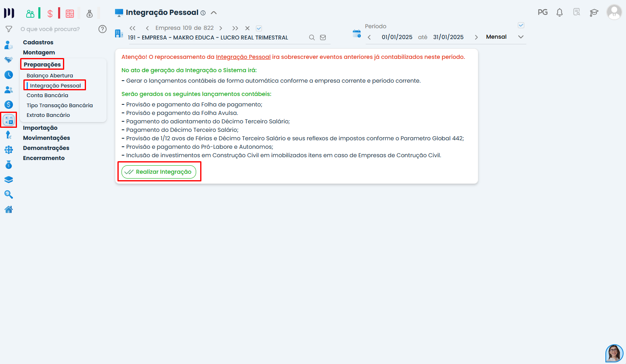
Task: Open Tipo Transação Bancária submenu item
Action: [x=60, y=105]
